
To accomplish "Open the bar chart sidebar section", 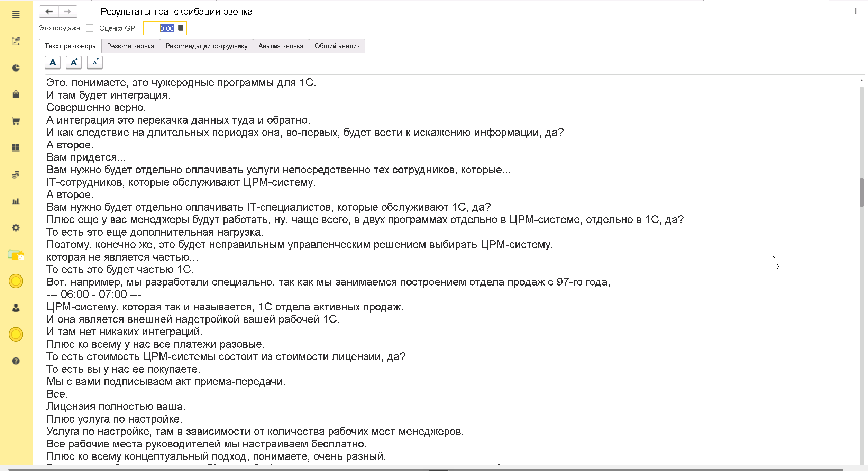I will click(16, 201).
